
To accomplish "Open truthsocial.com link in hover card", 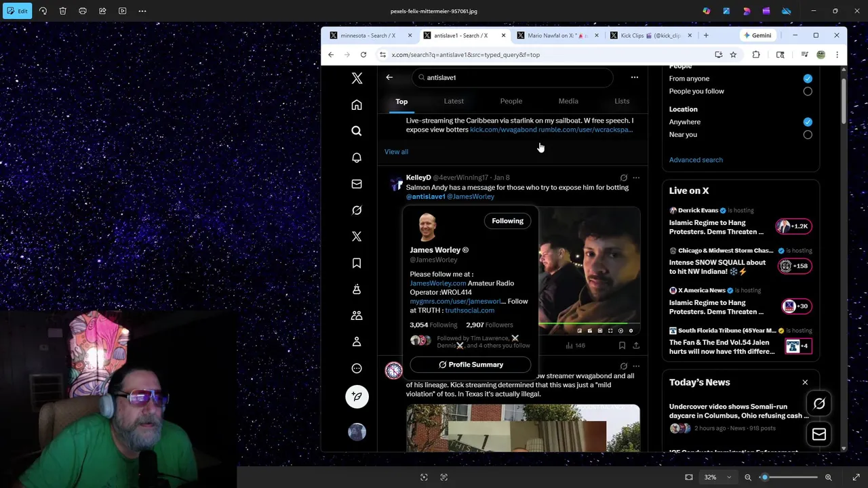I will pos(469,310).
